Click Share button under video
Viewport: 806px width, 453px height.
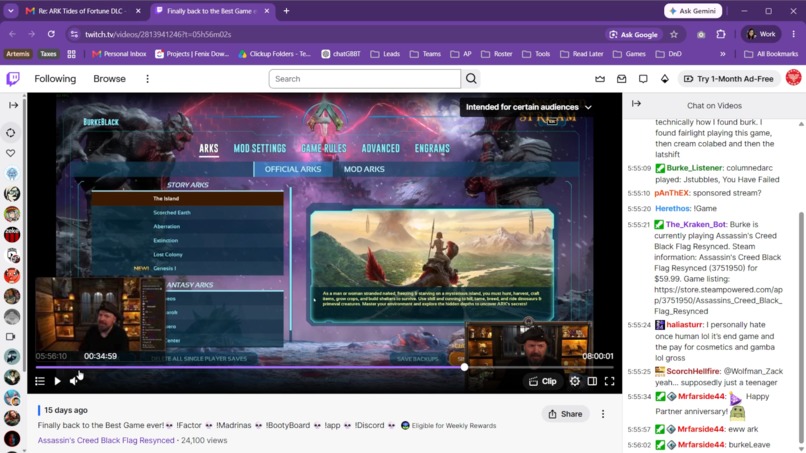(565, 414)
